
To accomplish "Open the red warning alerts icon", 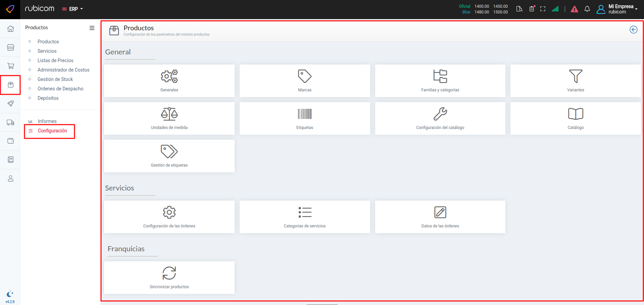I will (574, 9).
